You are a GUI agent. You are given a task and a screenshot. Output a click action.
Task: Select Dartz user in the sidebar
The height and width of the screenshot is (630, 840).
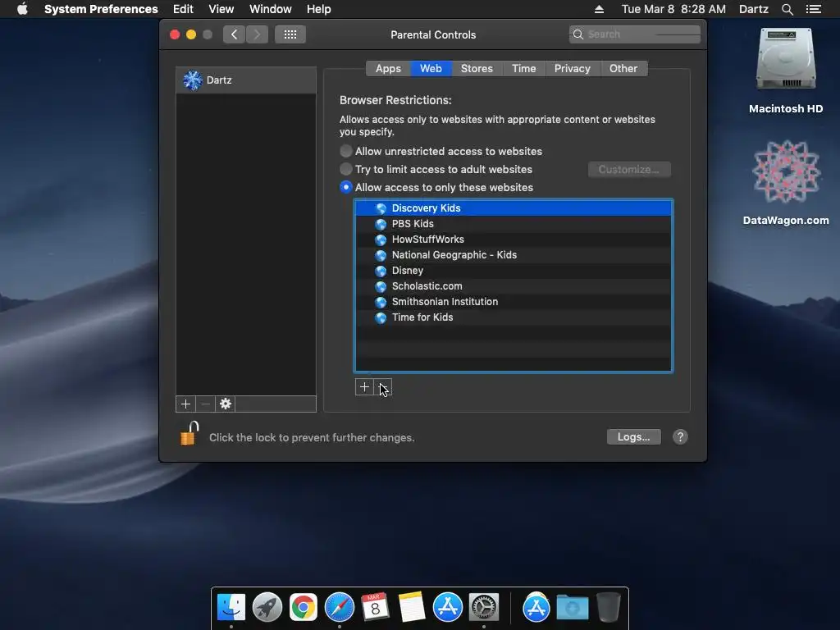[246, 80]
